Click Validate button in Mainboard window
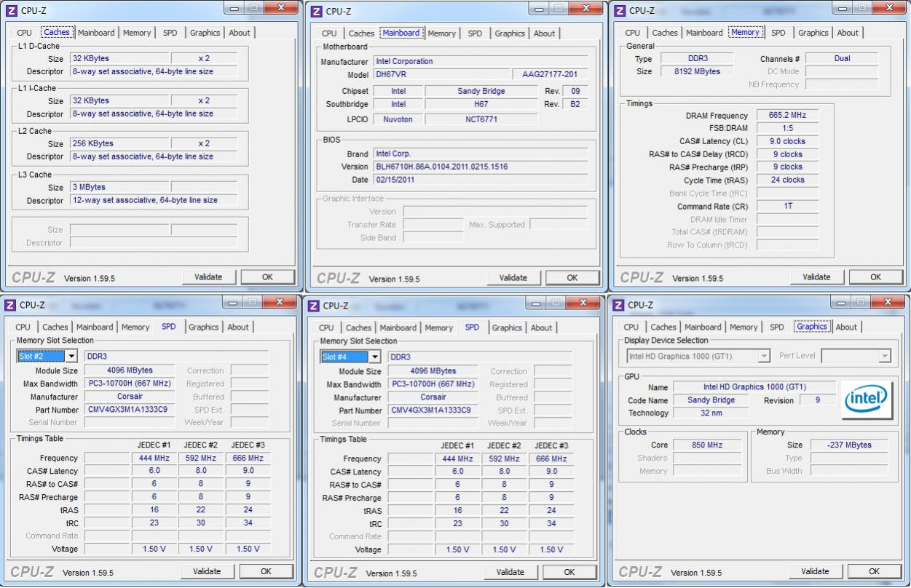Viewport: 911px width, 588px height. [513, 278]
